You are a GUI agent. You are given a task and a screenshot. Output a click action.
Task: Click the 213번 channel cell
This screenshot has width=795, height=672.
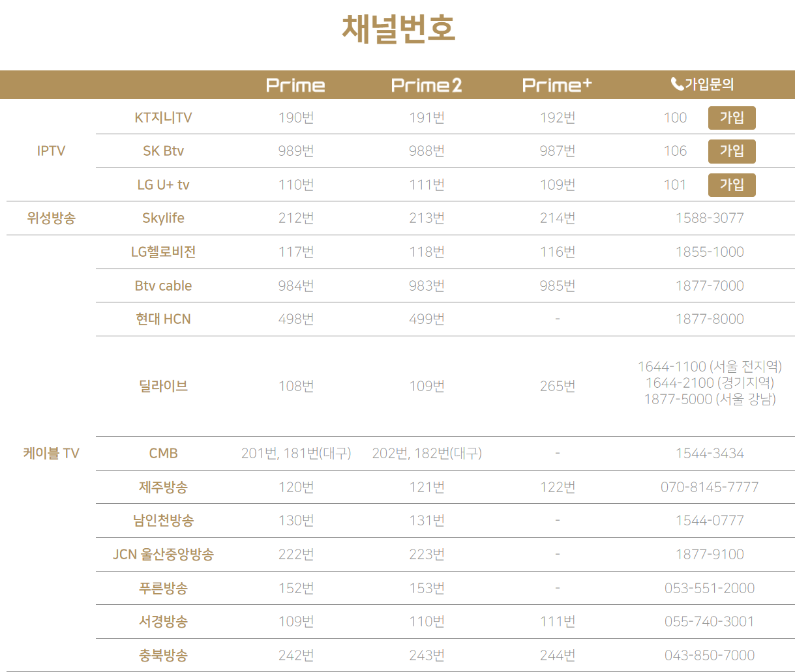(427, 218)
